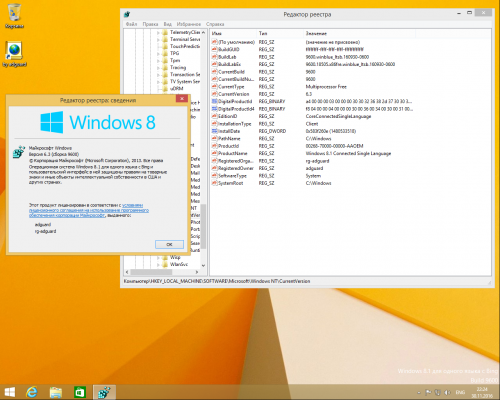The image size is (500, 400).
Task: Expand the Terminal Server tree node
Action: point(158,39)
